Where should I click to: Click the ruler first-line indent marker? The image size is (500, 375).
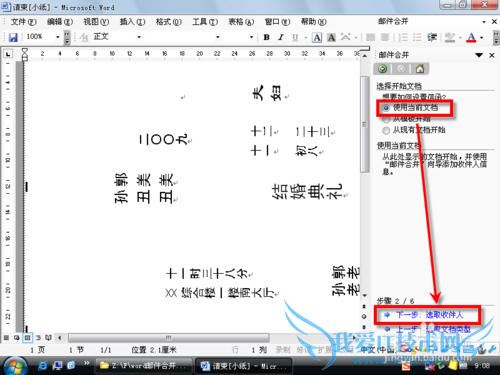coord(25,52)
